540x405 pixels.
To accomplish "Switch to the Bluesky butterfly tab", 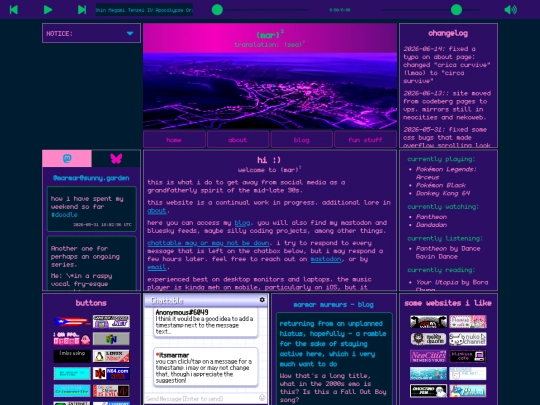I will pyautogui.click(x=116, y=158).
